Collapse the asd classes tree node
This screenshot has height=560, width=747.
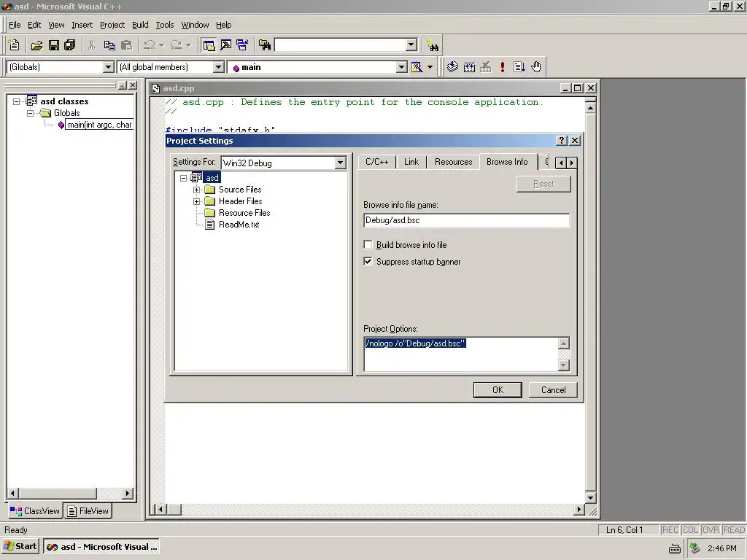click(17, 101)
